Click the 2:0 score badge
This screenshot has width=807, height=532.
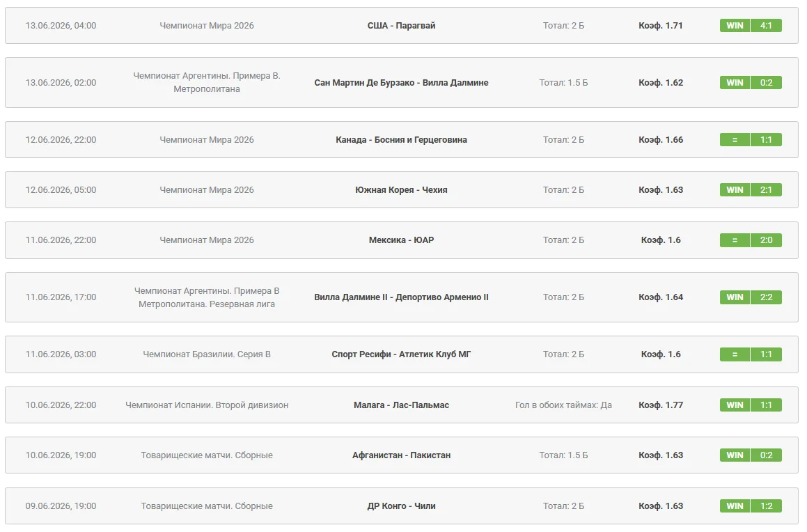click(766, 240)
